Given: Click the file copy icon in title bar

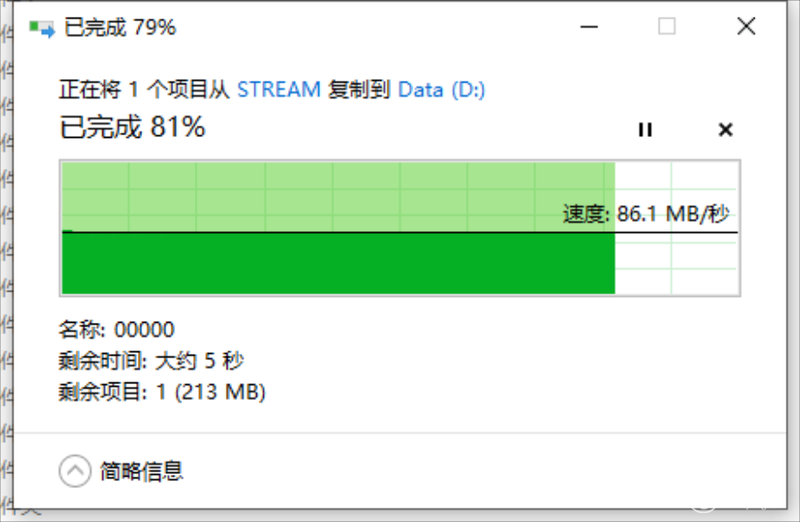Looking at the screenshot, I should (42, 28).
